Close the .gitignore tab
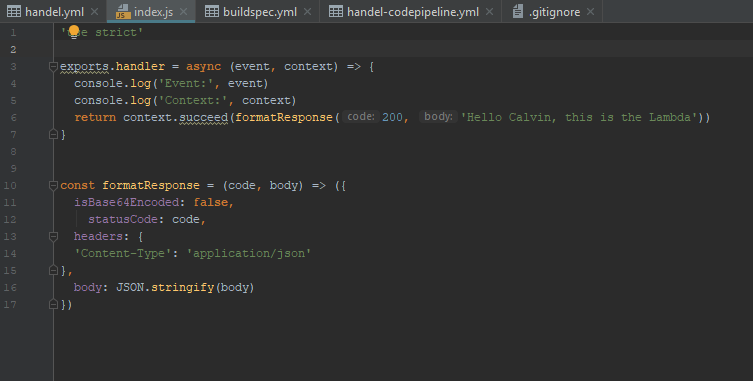The height and width of the screenshot is (381, 753). 590,12
